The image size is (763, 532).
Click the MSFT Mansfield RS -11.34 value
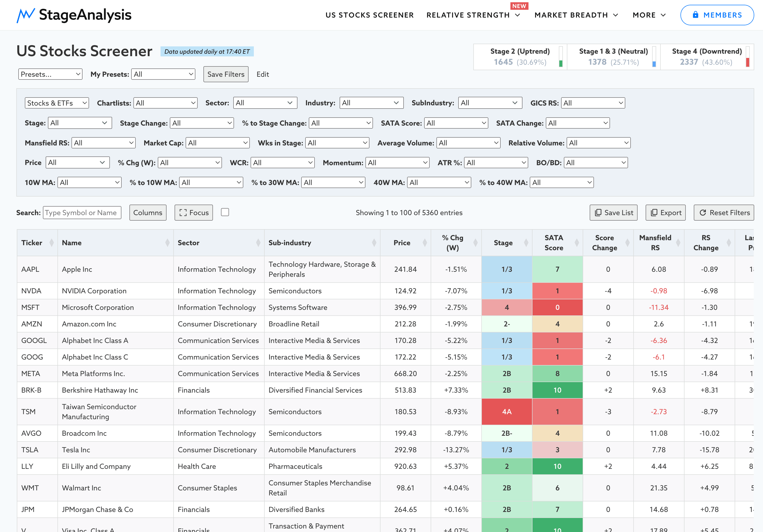(x=659, y=308)
